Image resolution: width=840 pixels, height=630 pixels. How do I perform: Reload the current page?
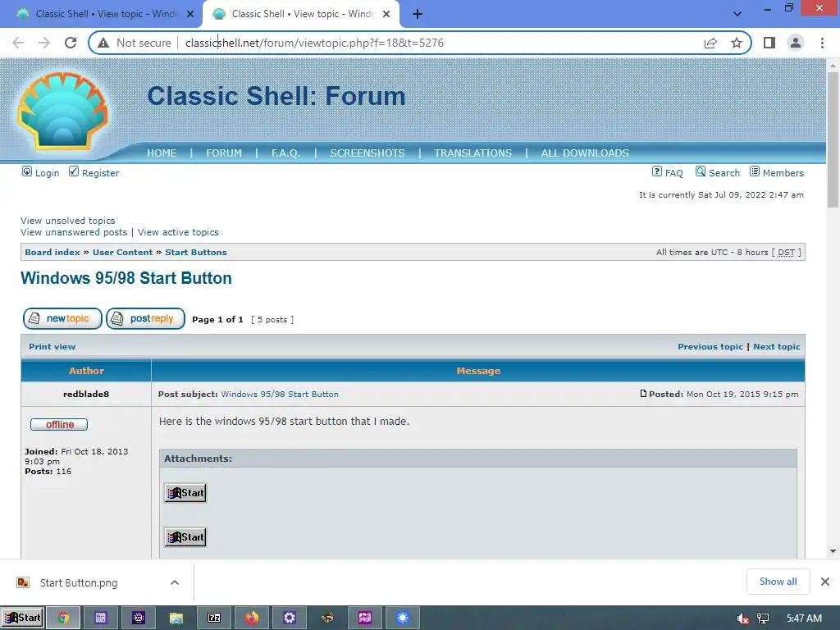tap(71, 43)
